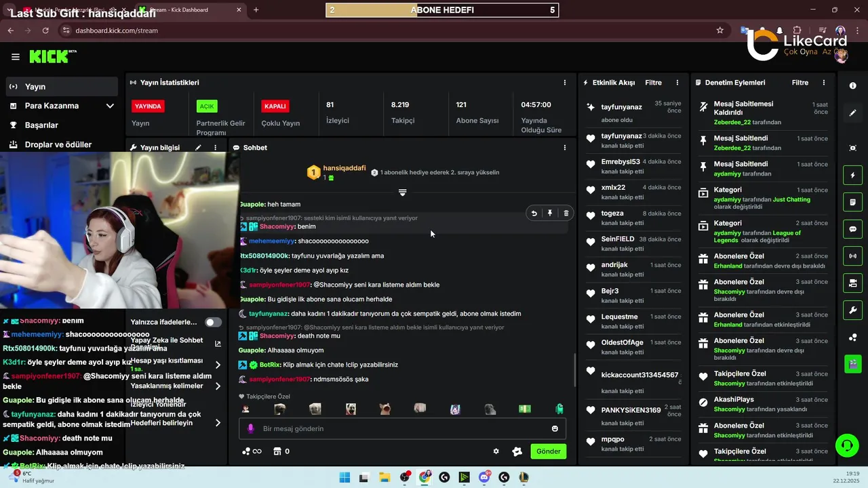Screen dimensions: 868x488
Task: Toggle the Yalnızca ifadelerle switch
Action: pyautogui.click(x=213, y=322)
